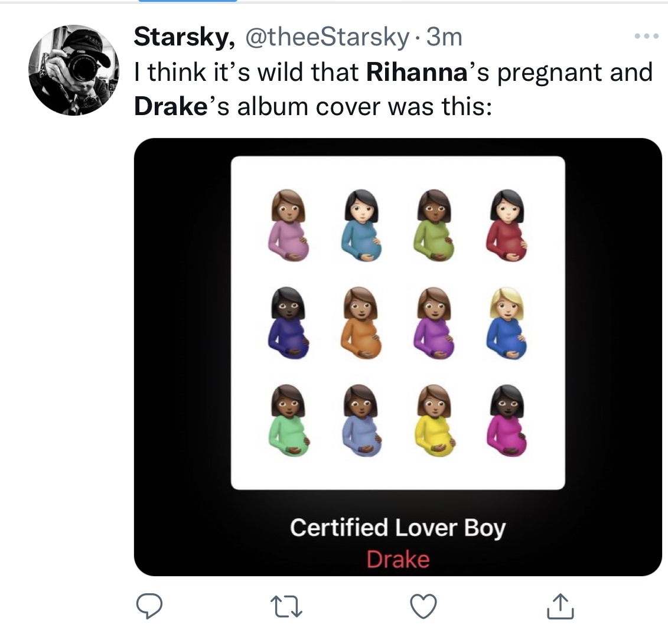Click the dark red dressed pregnant emoji
This screenshot has width=668, height=644.
[x=508, y=227]
